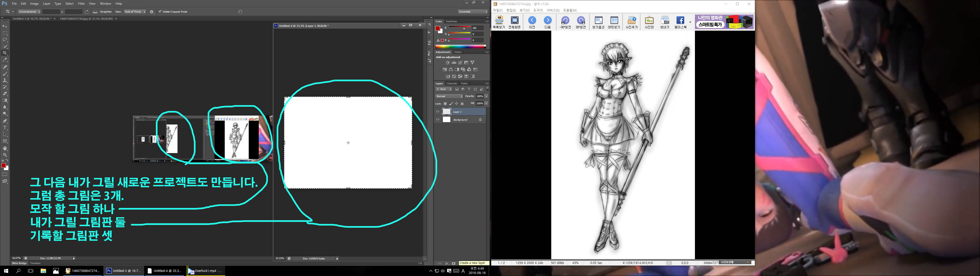Open Photoshop Image menu
Screen dimensions: 980x276
point(35,3)
